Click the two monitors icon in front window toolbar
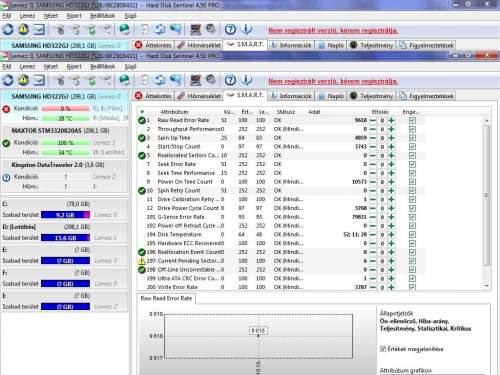The image size is (500, 375). (176, 80)
